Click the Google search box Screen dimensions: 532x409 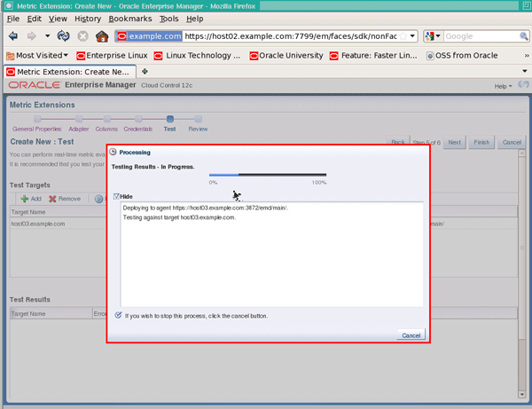[481, 36]
